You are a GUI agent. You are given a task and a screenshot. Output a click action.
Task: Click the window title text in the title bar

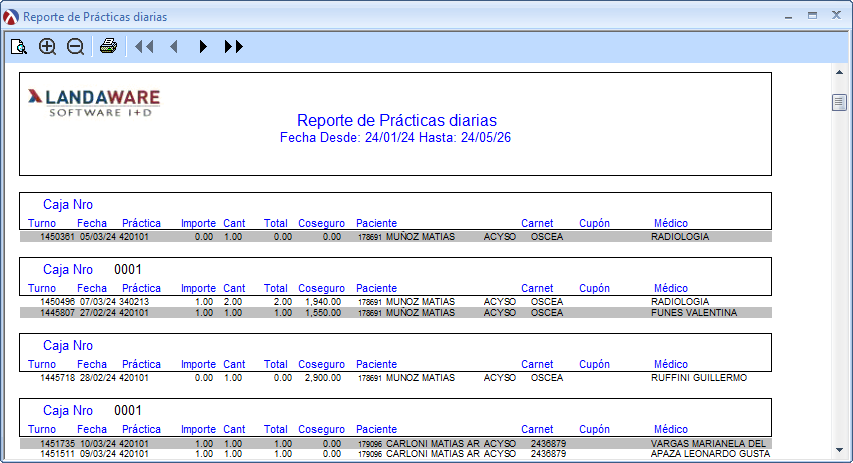point(95,17)
